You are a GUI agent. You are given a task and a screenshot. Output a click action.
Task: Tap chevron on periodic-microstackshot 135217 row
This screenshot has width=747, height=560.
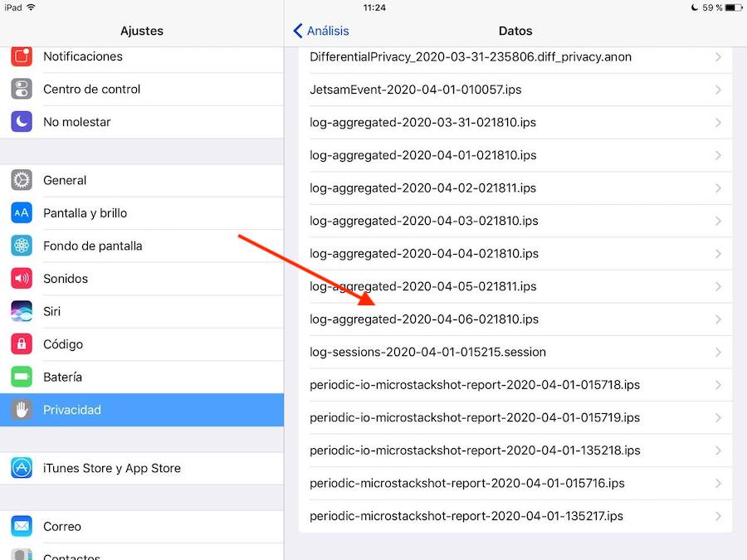pyautogui.click(x=718, y=516)
